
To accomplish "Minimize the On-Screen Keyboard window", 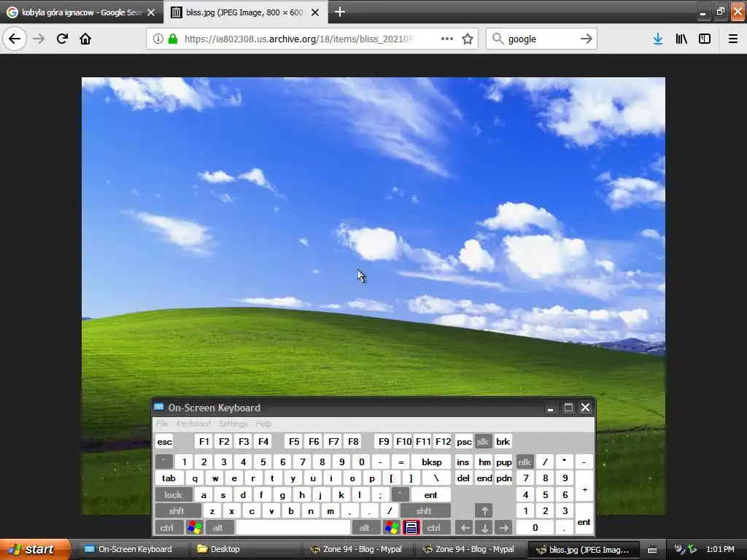I will [x=550, y=408].
